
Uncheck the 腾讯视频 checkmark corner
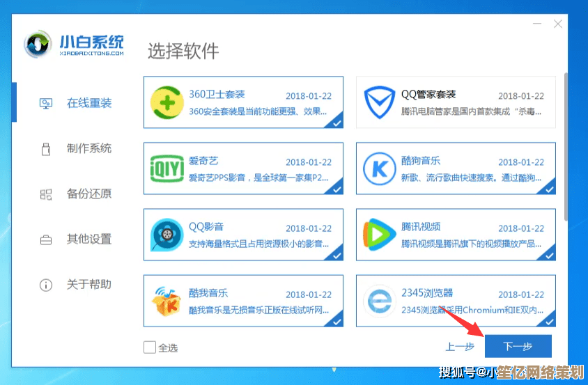coord(548,255)
